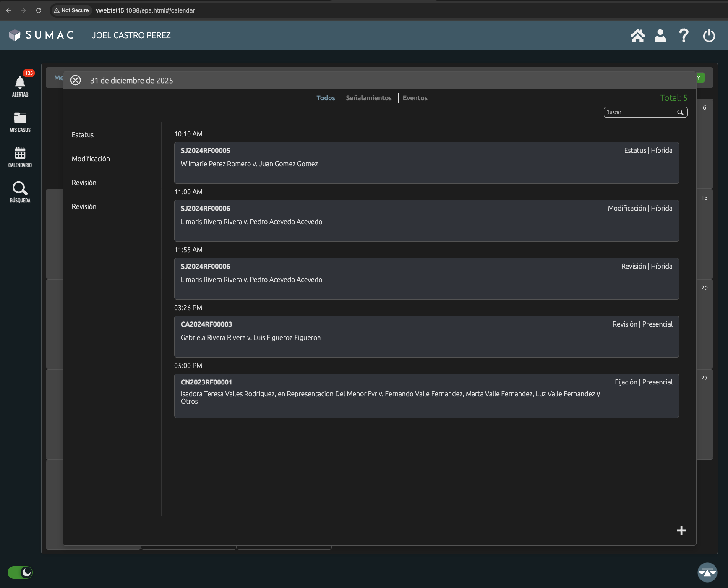Screen dimensions: 728x588
Task: Switch to the Eventos tab
Action: (x=415, y=98)
